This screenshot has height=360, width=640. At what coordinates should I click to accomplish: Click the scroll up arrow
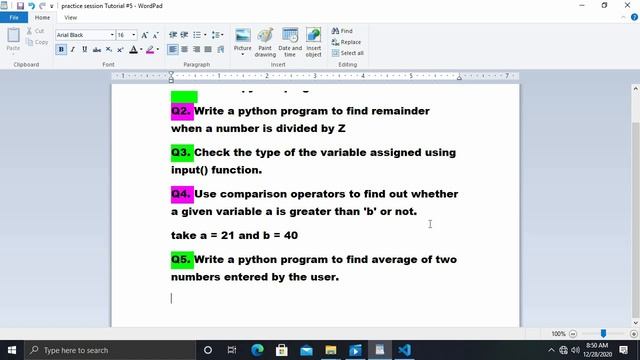pyautogui.click(x=636, y=88)
